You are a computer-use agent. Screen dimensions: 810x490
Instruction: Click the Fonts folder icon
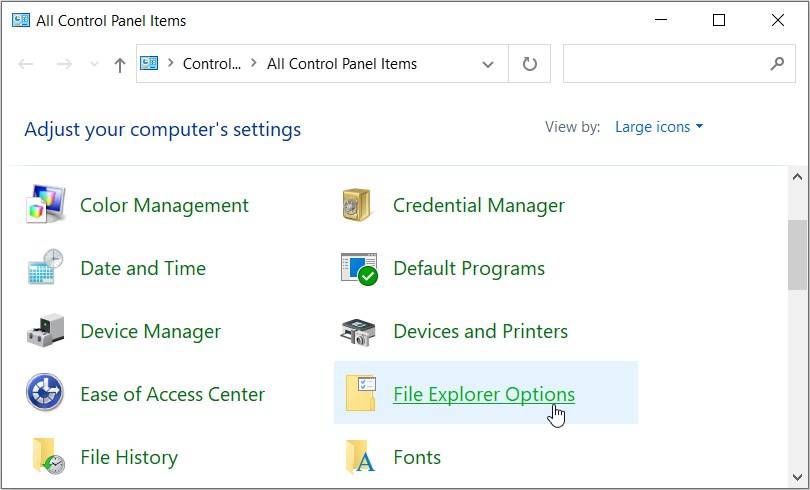358,457
